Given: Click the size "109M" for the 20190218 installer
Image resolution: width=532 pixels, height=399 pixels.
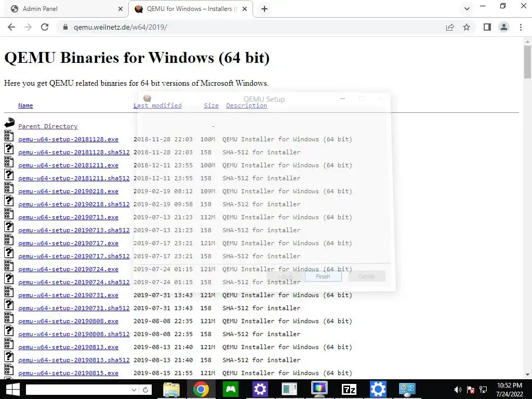Looking at the screenshot, I should tap(208, 191).
